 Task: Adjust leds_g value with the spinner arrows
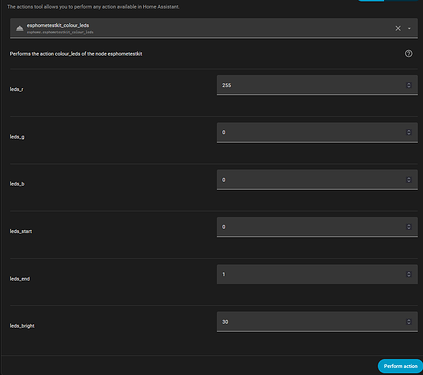[x=409, y=132]
